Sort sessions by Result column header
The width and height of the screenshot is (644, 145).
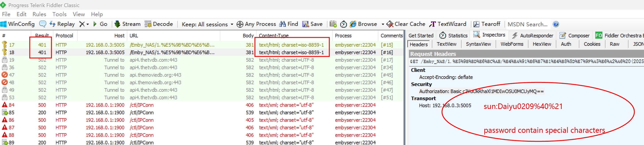pyautogui.click(x=42, y=36)
